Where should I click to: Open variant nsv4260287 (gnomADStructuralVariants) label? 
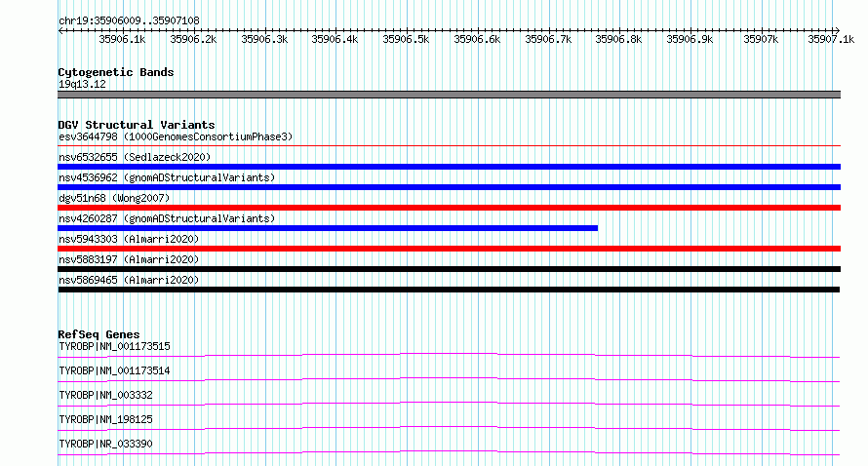(x=167, y=218)
